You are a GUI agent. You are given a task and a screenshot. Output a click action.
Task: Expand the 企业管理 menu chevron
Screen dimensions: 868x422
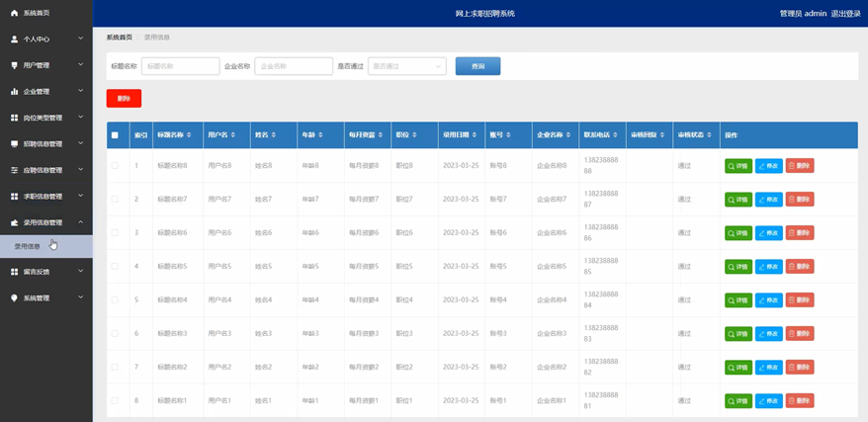click(x=81, y=91)
